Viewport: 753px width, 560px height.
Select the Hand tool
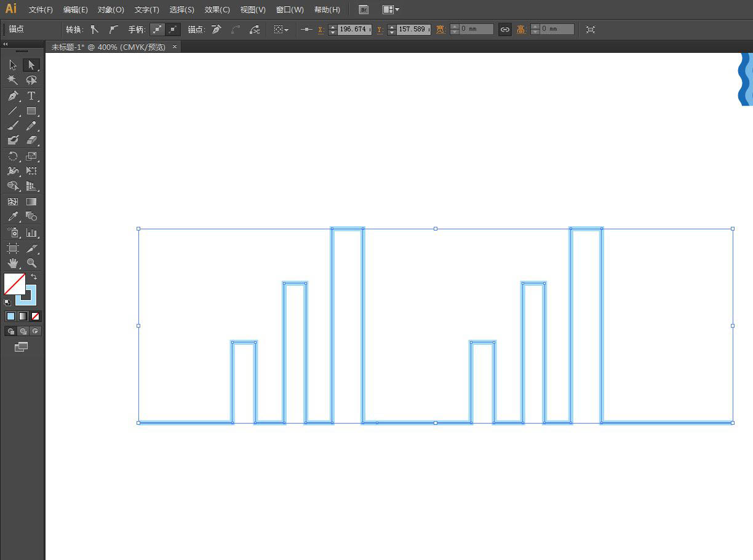[13, 263]
